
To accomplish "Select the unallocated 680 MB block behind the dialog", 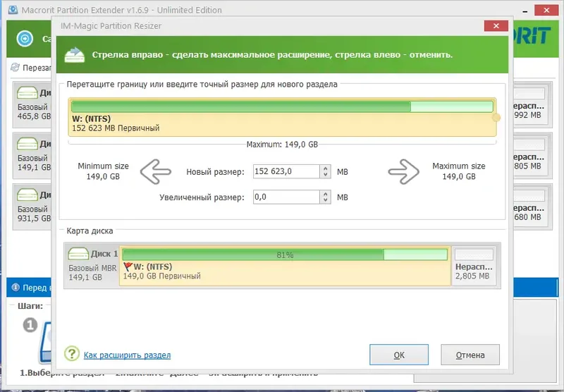I will pyautogui.click(x=531, y=207).
